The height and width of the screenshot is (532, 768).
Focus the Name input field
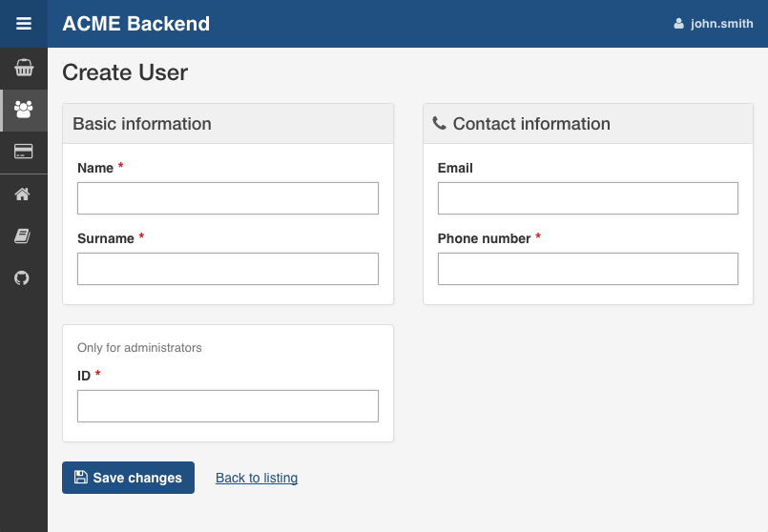coord(228,198)
